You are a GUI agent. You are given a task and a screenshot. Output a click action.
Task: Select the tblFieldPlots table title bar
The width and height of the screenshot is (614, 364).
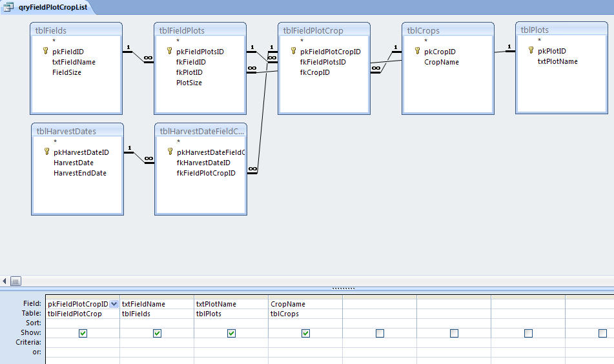click(200, 30)
